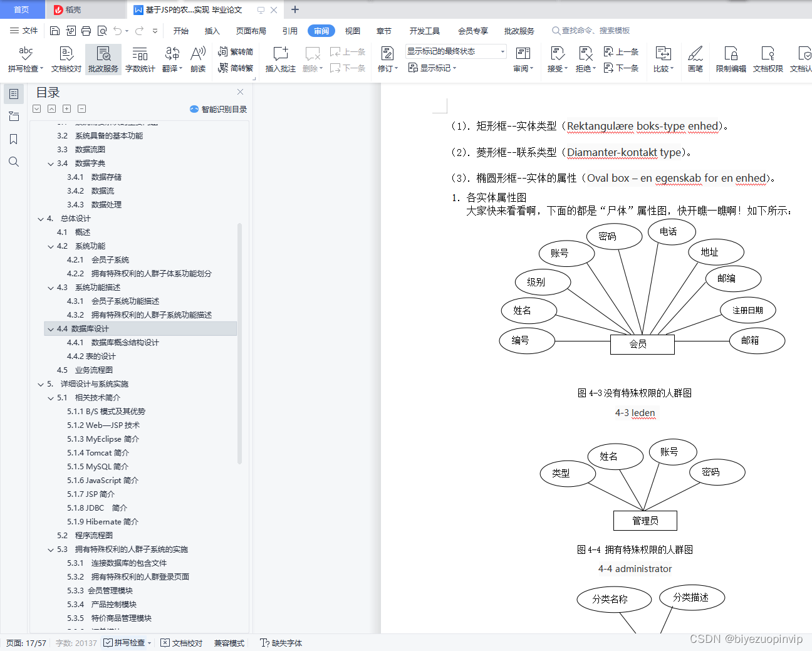Click the save icon in quick toolbar

[55, 31]
